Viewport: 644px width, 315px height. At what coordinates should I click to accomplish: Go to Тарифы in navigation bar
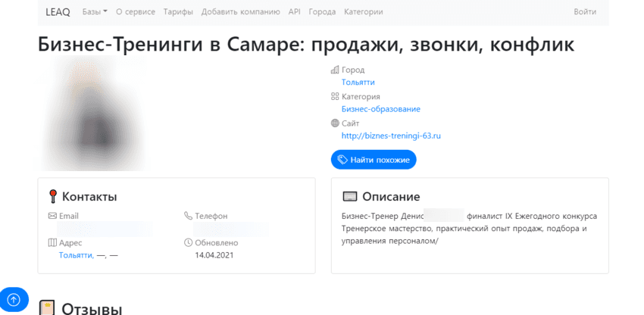[178, 12]
